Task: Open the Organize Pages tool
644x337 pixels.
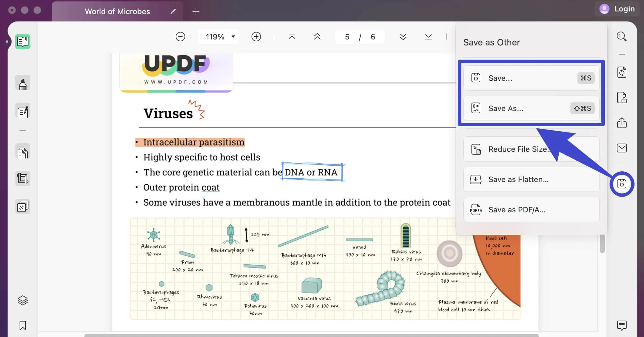Action: (x=22, y=206)
